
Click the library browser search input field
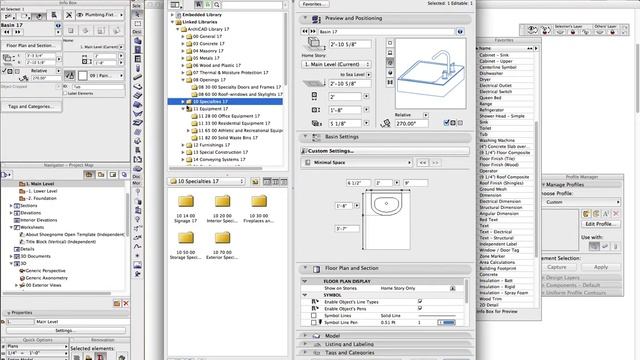(252, 5)
